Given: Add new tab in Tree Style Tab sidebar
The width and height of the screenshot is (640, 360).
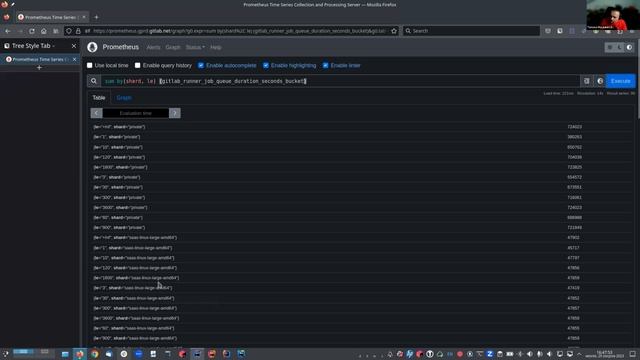Looking at the screenshot, I should coord(39,67).
